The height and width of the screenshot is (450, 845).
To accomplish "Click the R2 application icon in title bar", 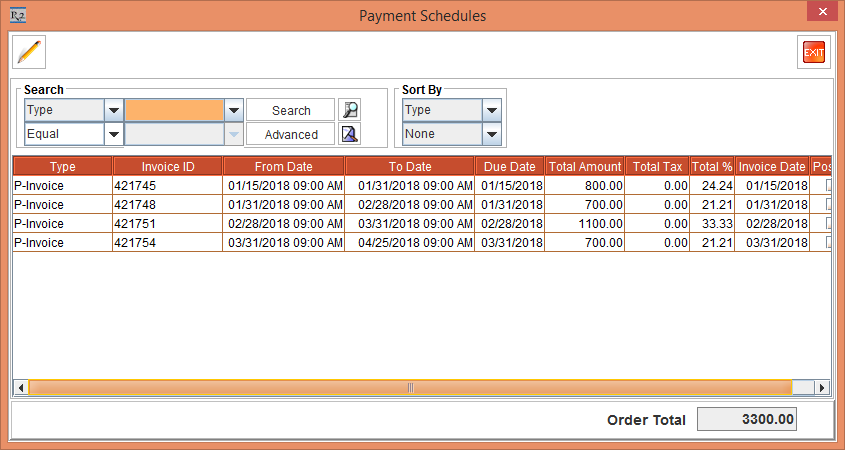I will [17, 15].
